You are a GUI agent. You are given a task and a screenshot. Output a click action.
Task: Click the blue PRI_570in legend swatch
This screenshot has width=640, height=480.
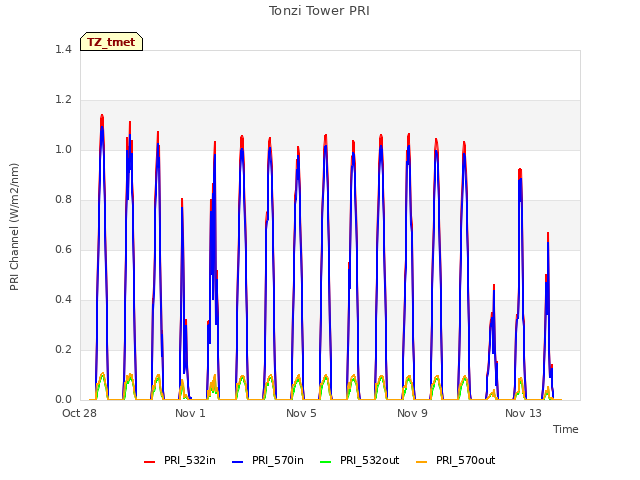(x=238, y=462)
